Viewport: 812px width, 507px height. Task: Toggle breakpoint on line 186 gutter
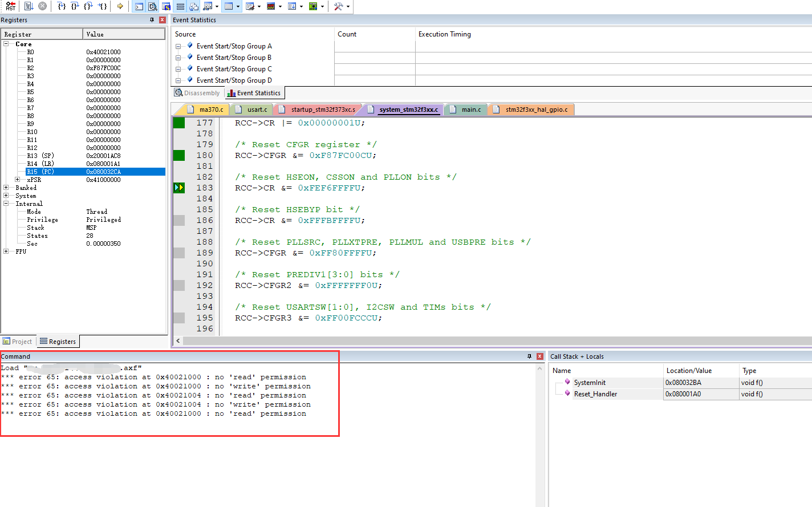pyautogui.click(x=179, y=220)
